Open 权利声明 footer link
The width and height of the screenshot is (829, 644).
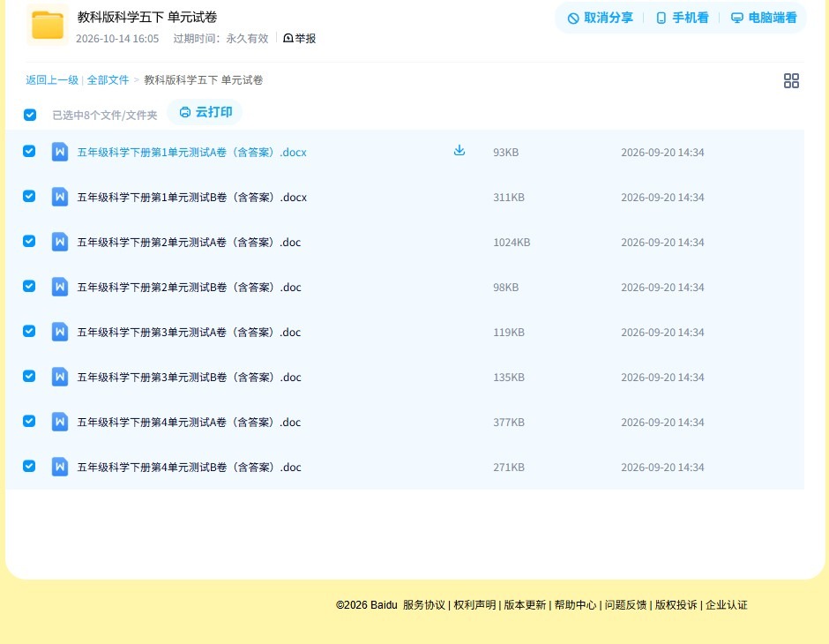click(x=474, y=605)
